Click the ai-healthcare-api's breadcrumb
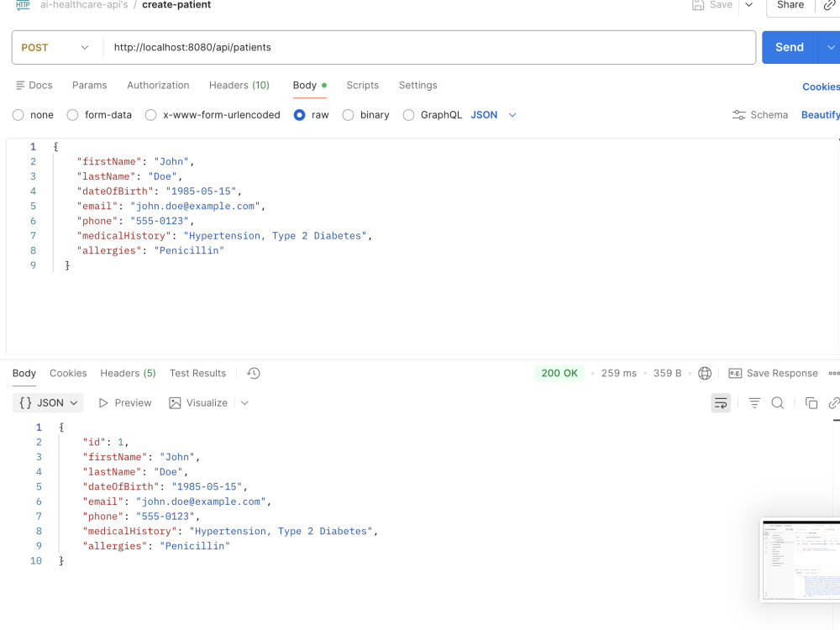 84,5
